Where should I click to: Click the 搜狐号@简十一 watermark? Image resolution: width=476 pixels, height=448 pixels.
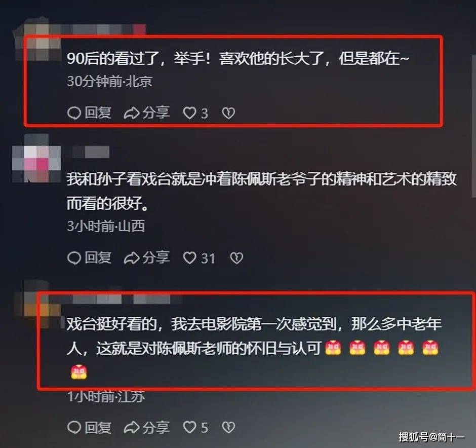click(x=431, y=437)
